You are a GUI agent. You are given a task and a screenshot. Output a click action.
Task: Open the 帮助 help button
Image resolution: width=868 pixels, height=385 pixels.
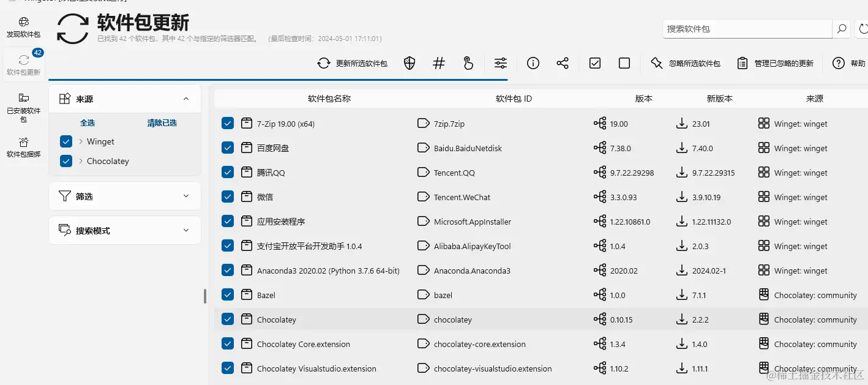[x=850, y=63]
